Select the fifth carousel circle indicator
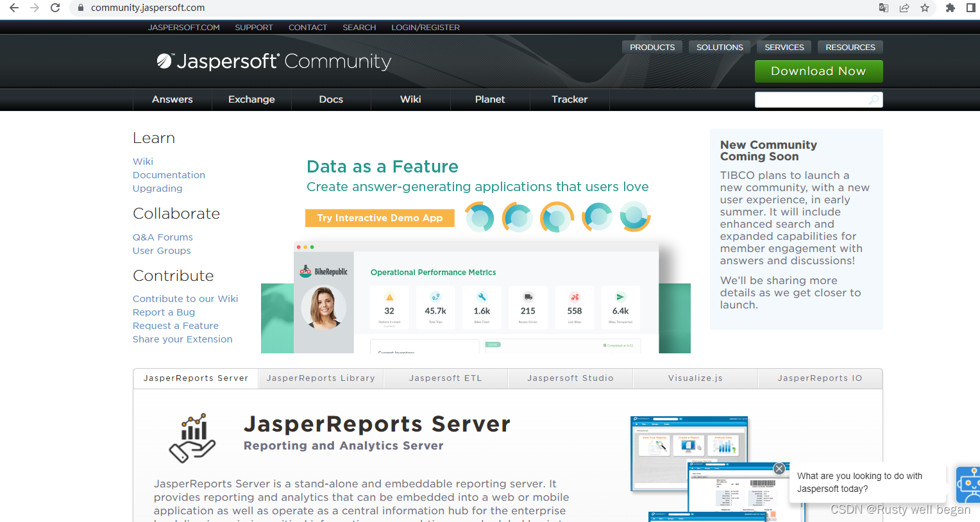 point(636,217)
